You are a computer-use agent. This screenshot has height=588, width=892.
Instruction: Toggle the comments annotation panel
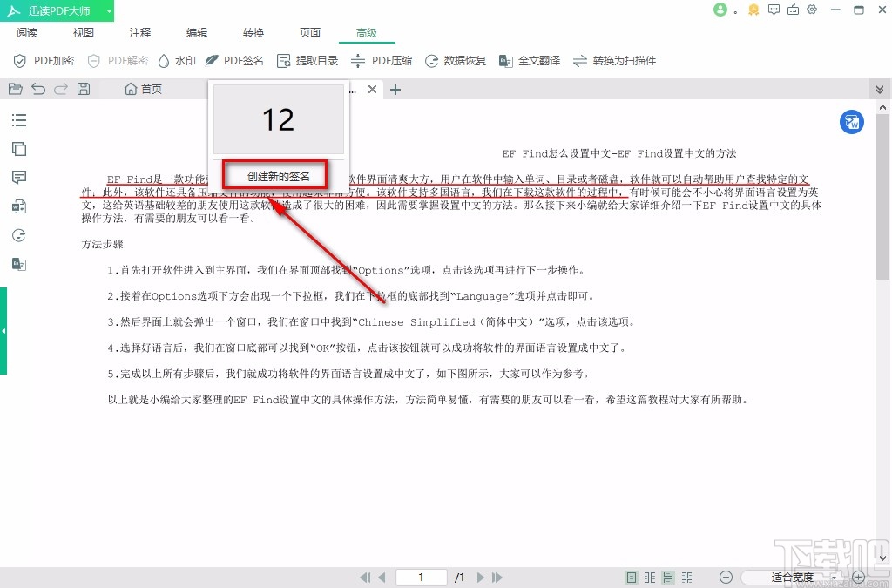pos(18,177)
